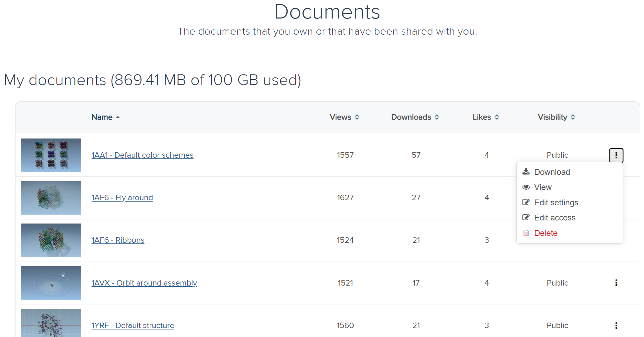
Task: Choose Download from the context menu
Action: pos(552,172)
